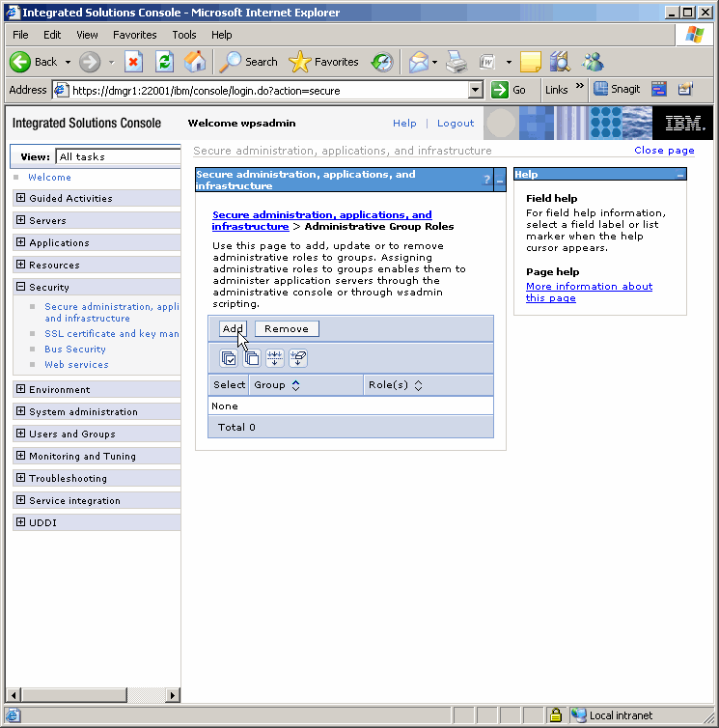The width and height of the screenshot is (719, 728).
Task: Sort table by Role(s) column
Action: (418, 385)
